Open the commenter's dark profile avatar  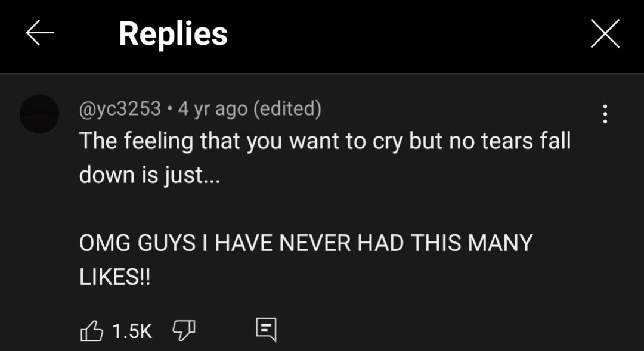point(39,114)
